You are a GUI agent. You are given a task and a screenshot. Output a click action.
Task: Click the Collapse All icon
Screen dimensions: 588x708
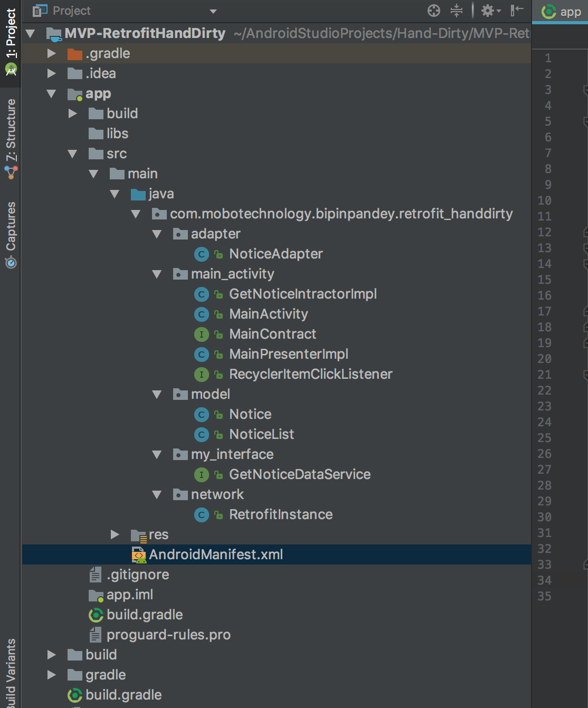457,11
